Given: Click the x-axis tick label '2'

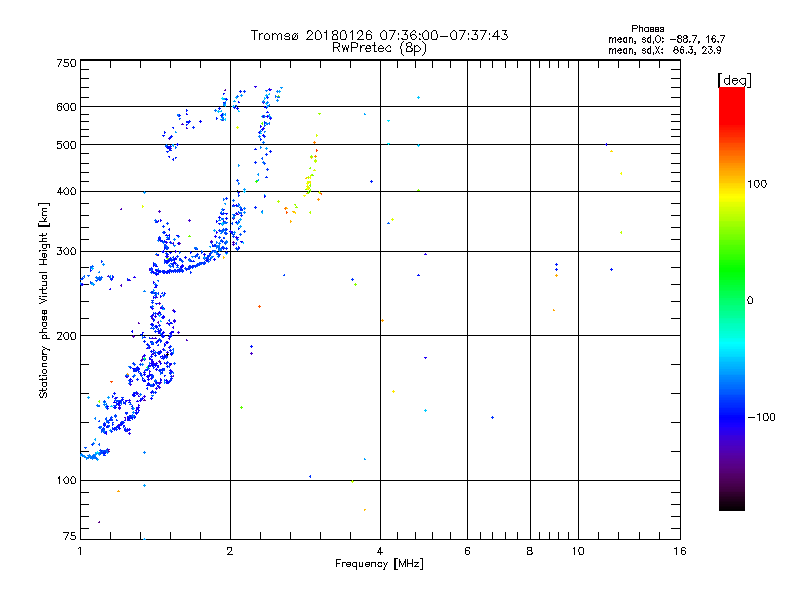Looking at the screenshot, I should [x=230, y=551].
